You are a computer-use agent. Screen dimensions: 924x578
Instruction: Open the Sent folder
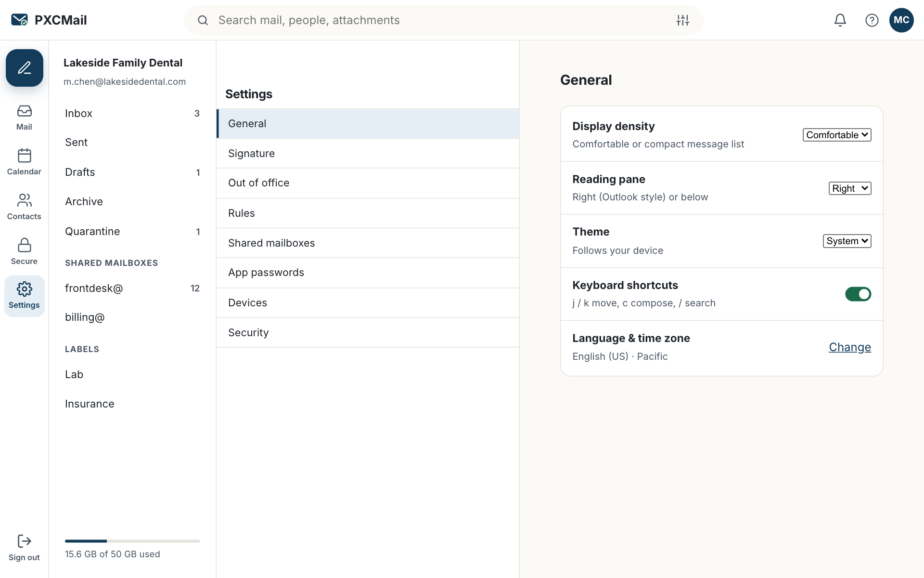132,143
